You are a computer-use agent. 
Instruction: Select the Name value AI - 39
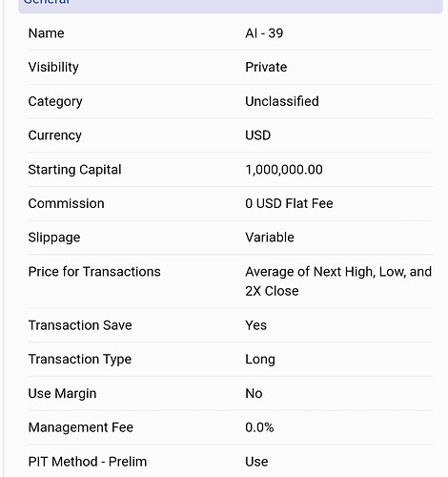264,33
